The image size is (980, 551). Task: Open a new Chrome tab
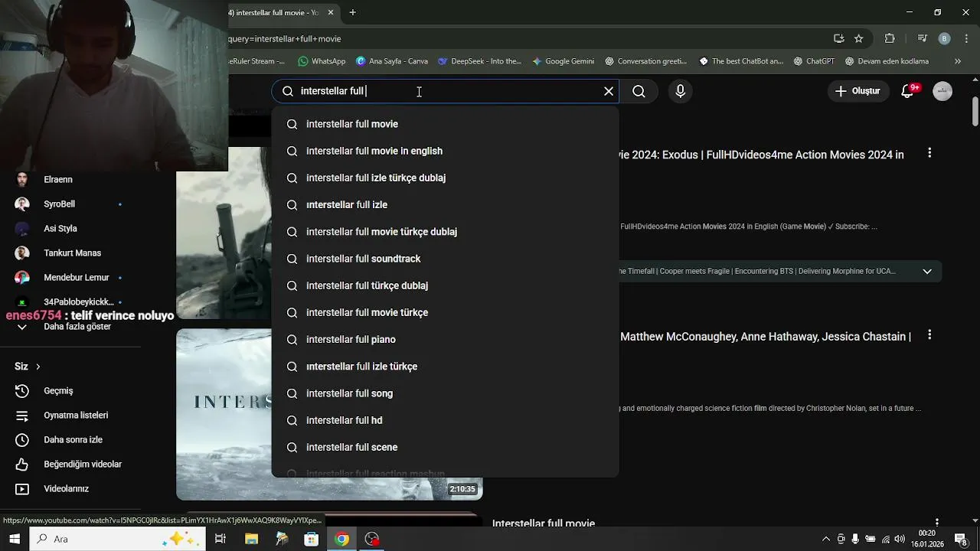pos(352,12)
